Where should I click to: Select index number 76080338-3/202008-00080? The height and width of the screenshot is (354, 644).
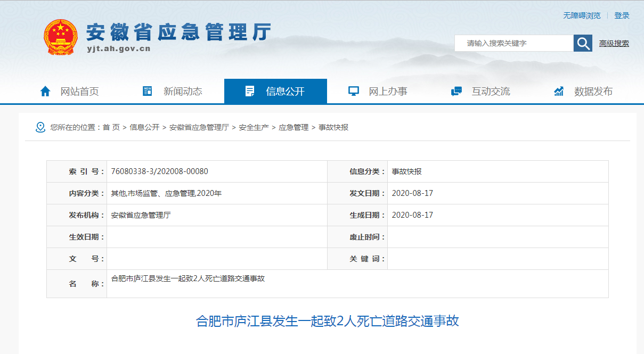point(159,171)
